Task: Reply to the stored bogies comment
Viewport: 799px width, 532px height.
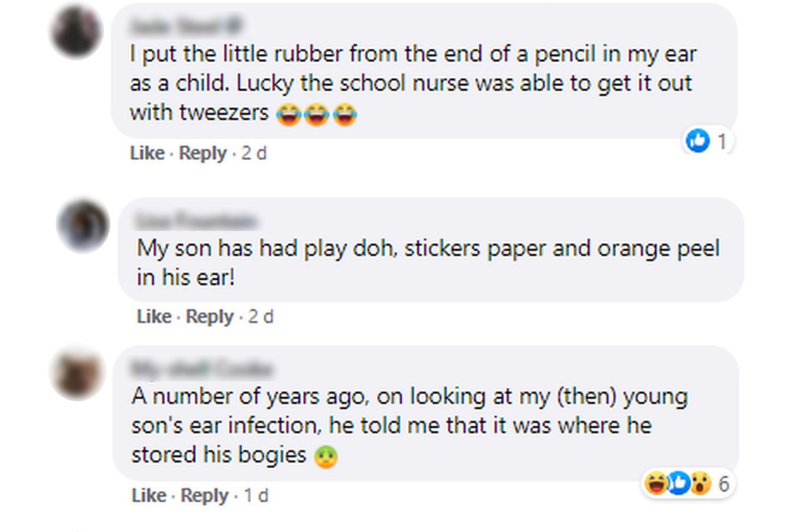Action: [x=204, y=495]
